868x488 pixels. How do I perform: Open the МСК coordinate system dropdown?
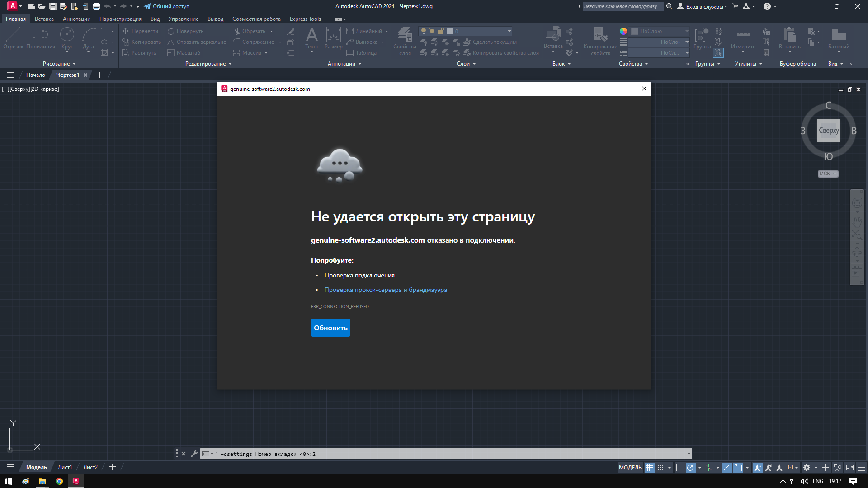pyautogui.click(x=828, y=174)
